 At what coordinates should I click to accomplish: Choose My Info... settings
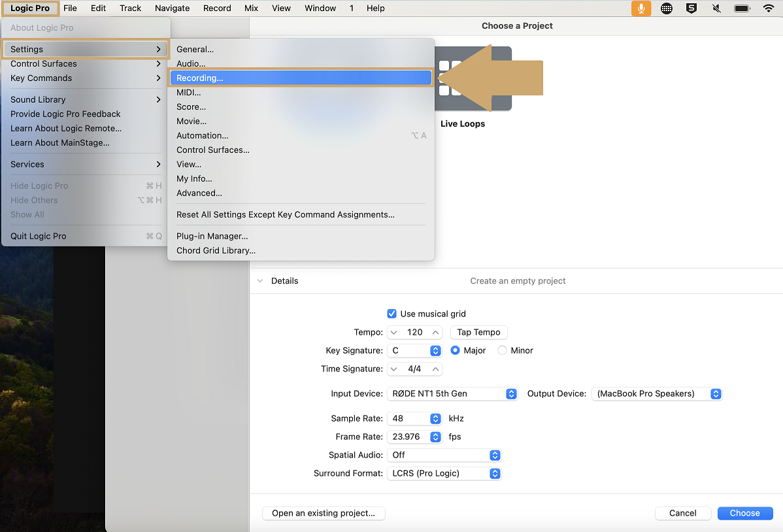[301, 179]
